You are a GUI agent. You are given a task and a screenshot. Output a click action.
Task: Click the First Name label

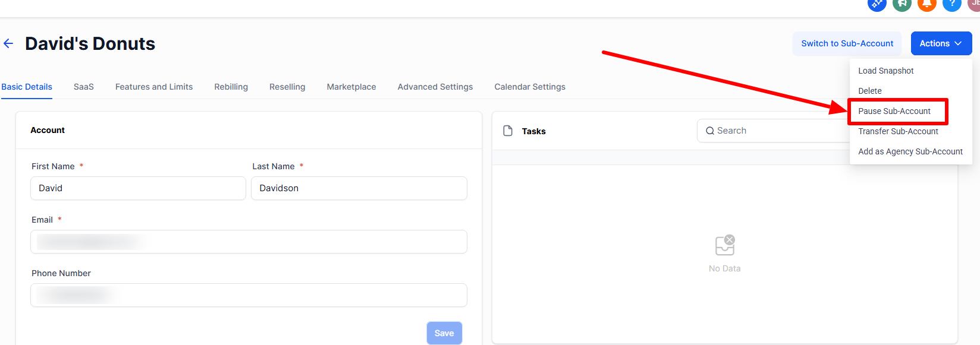[x=53, y=166]
